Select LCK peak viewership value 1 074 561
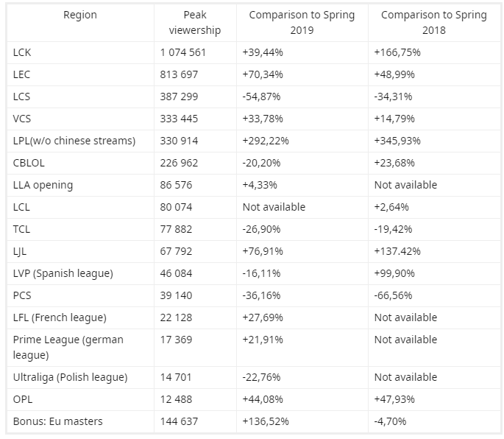Viewport: 504px width, 439px height. click(x=183, y=52)
